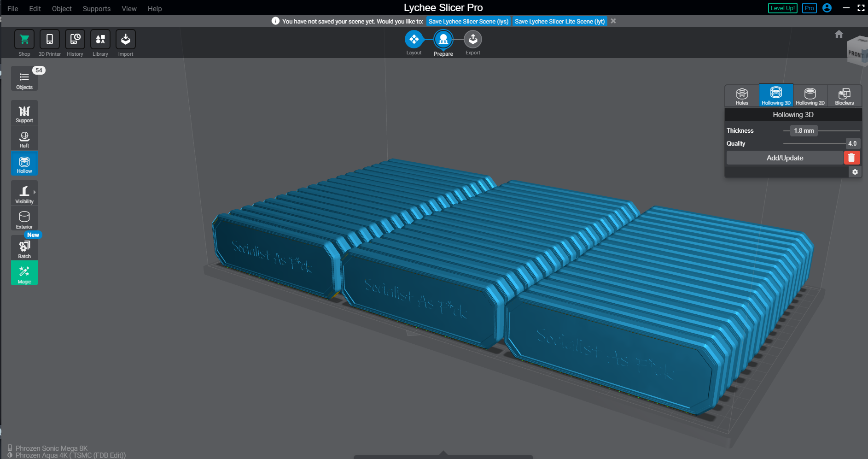
Task: Open the Supports menu
Action: tap(96, 9)
